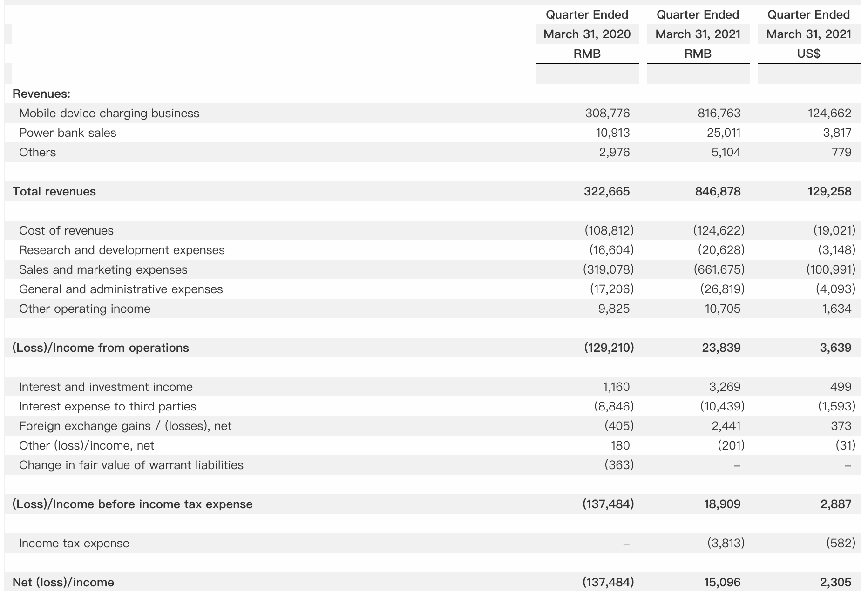The height and width of the screenshot is (591, 868).
Task: Select the Cost of revenues label
Action: (66, 230)
